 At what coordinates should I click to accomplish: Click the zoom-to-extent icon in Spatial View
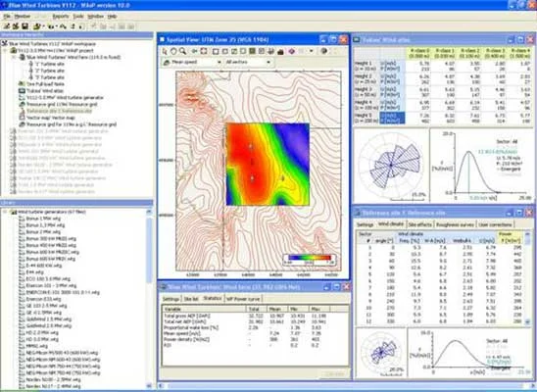point(204,51)
